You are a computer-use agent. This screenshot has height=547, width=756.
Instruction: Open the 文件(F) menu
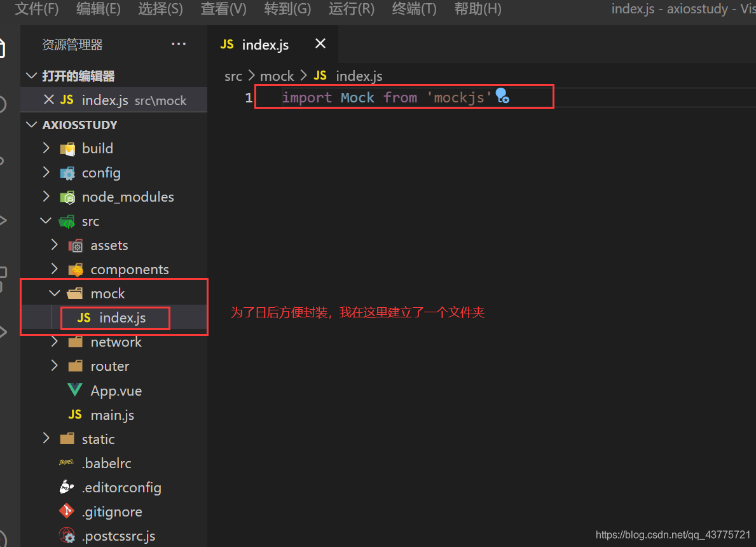(37, 9)
